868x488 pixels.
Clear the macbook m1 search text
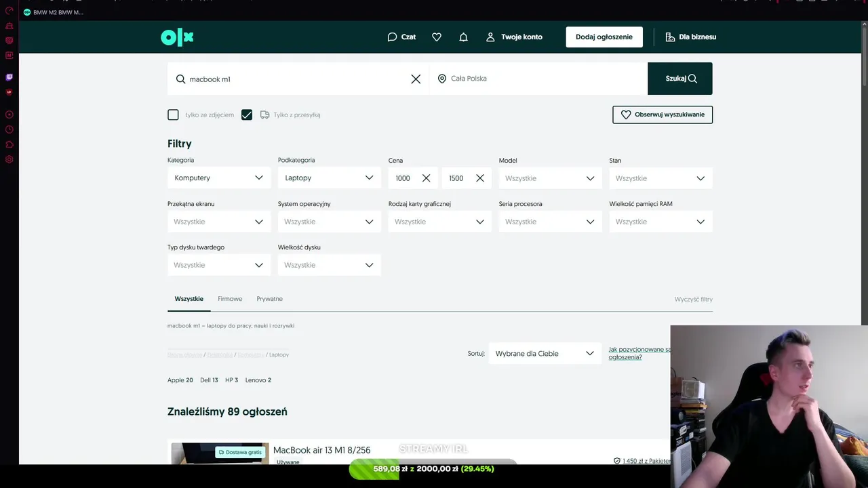coord(416,79)
